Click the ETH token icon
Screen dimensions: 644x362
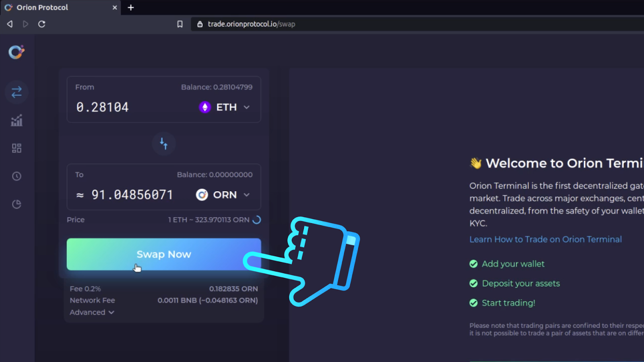(205, 107)
